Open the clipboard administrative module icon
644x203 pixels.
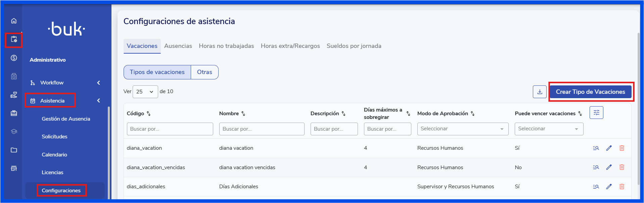pos(14,40)
